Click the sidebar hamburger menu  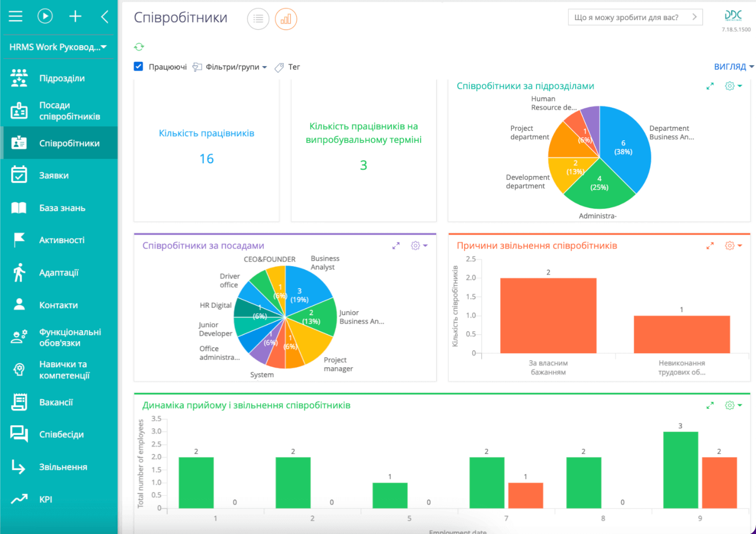tap(16, 16)
